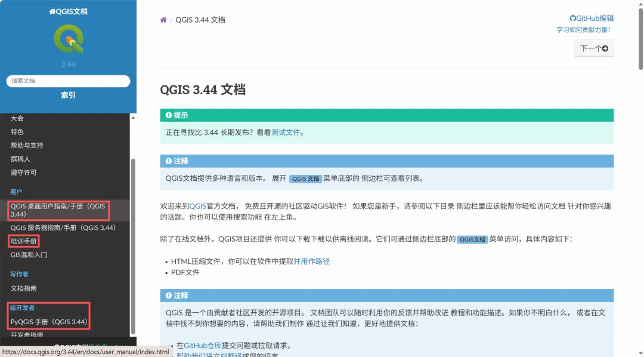Focus the 搜索文档 search field

point(68,81)
